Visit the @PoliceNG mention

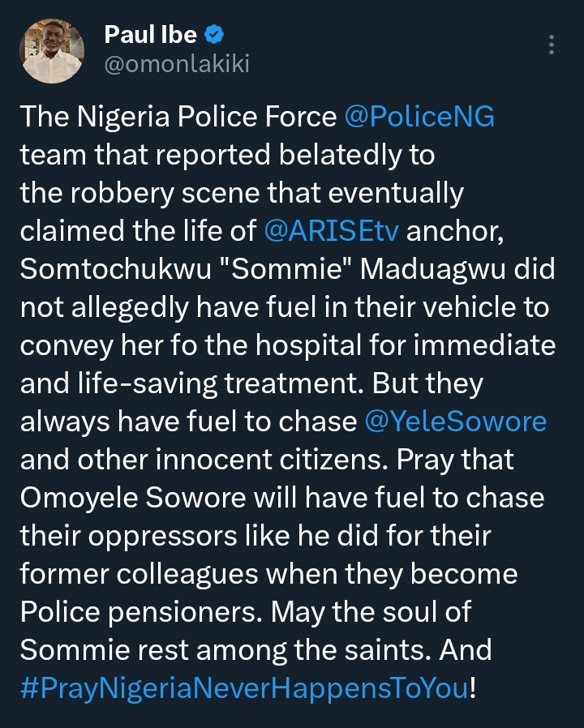(419, 118)
